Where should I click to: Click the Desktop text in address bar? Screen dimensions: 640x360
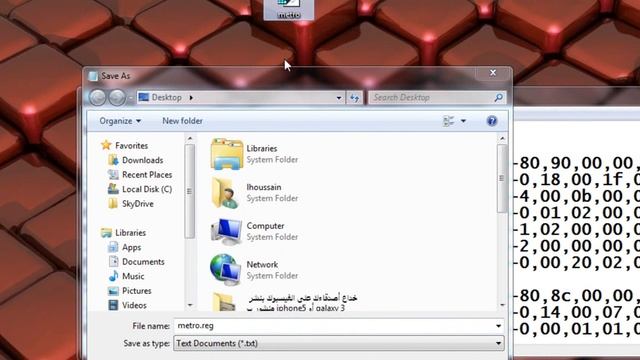[x=167, y=98]
